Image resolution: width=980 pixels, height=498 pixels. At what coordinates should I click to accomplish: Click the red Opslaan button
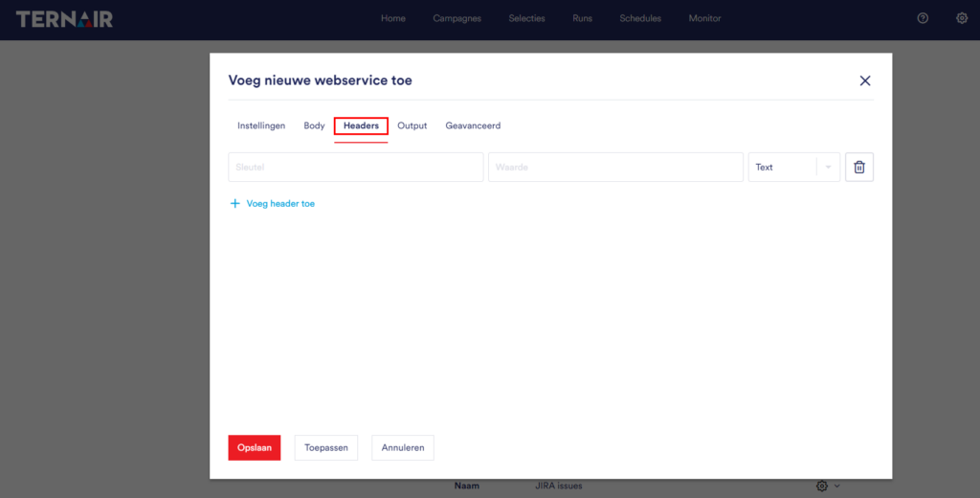coord(255,448)
